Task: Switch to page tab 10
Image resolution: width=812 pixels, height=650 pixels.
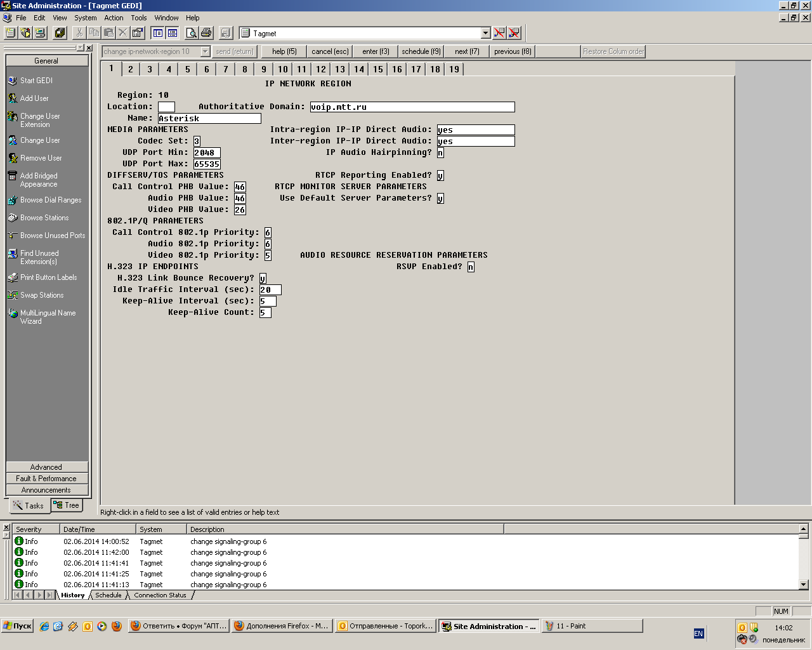Action: coord(283,69)
